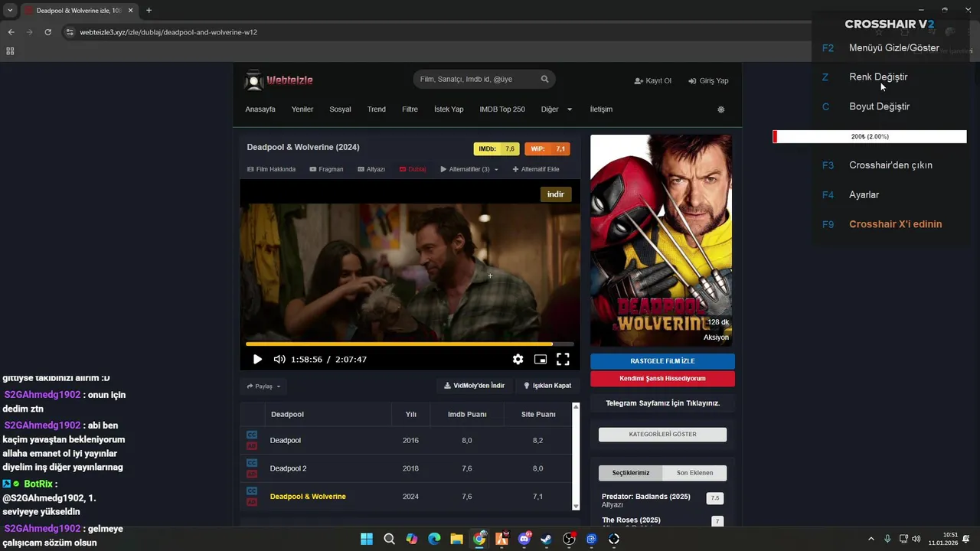Switch to Fragman trailer tab

[x=326, y=169]
